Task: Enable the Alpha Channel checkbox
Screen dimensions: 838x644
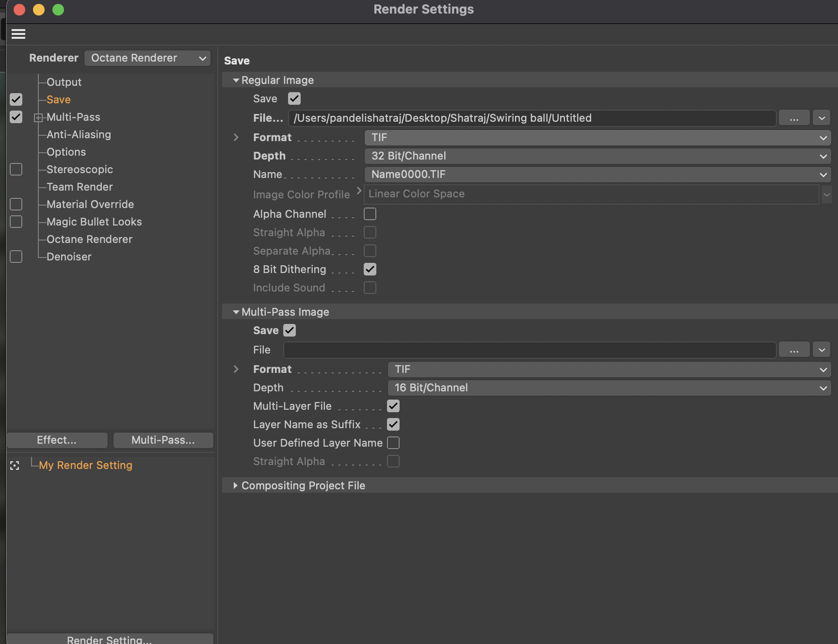Action: point(370,214)
